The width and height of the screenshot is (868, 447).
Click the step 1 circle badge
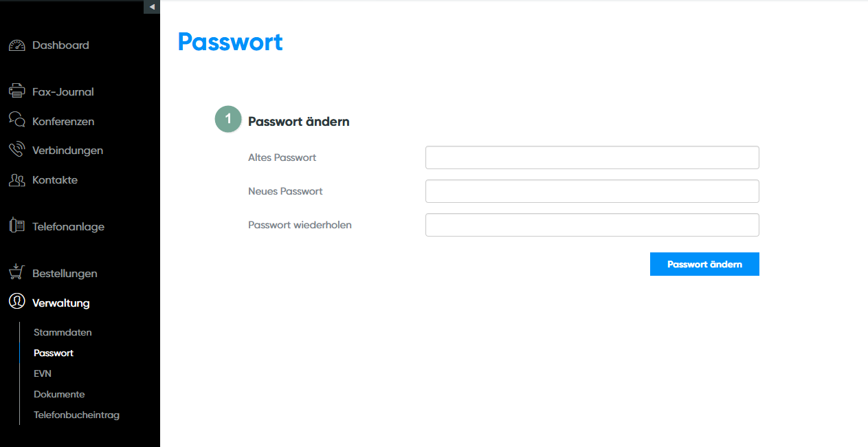pyautogui.click(x=228, y=119)
